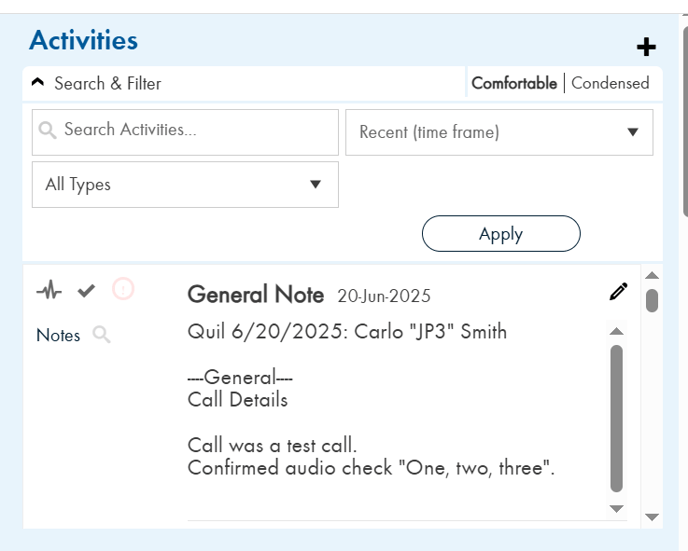The width and height of the screenshot is (688, 551).
Task: Click activity list scrollbar thumb
Action: click(x=652, y=301)
